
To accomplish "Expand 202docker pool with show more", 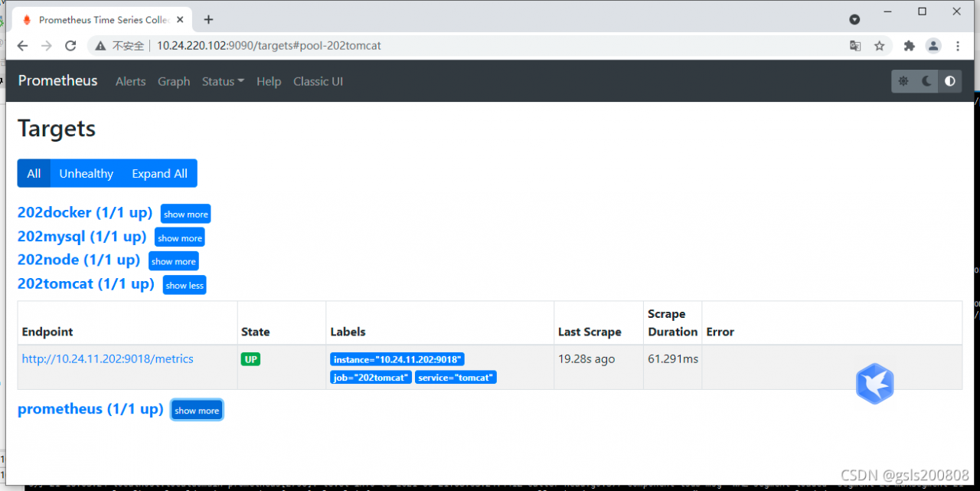I will click(x=185, y=214).
